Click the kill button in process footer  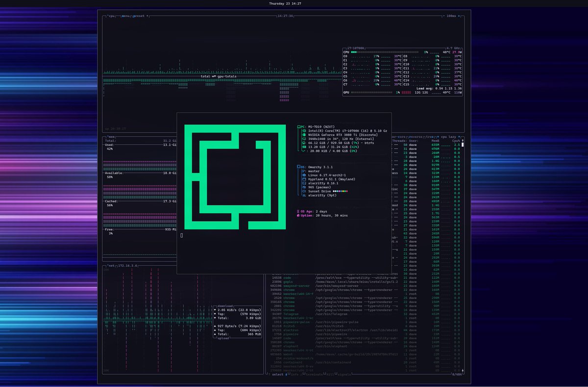coord(330,374)
